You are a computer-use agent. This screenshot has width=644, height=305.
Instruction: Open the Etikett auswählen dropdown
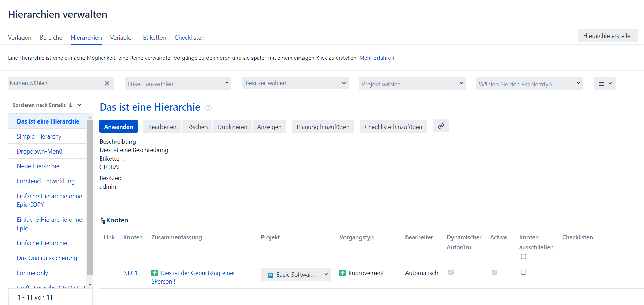[x=178, y=84]
